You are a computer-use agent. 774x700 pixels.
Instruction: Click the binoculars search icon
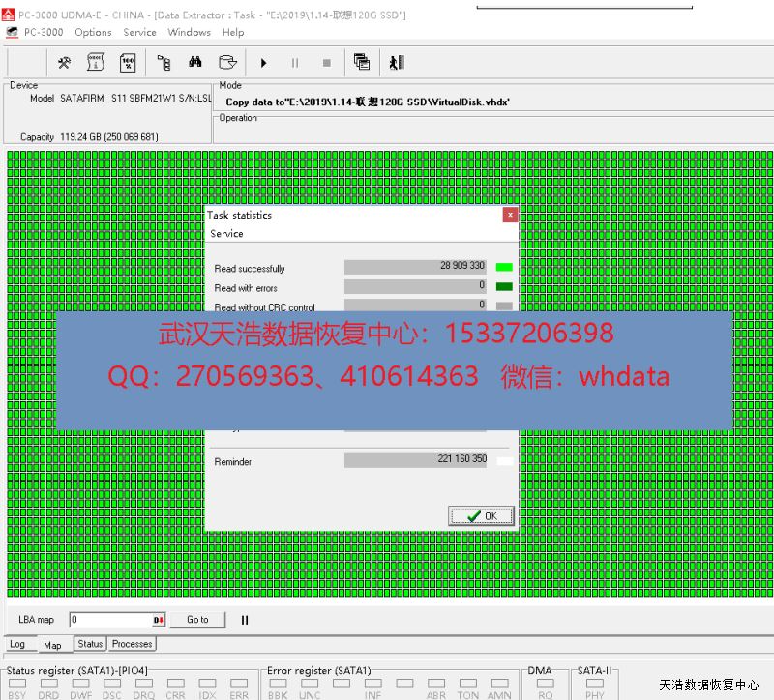point(194,63)
